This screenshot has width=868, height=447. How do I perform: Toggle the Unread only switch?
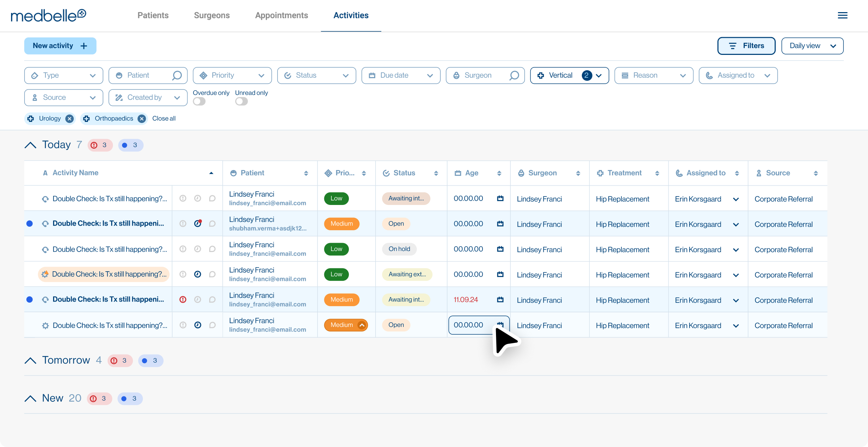[x=241, y=102]
